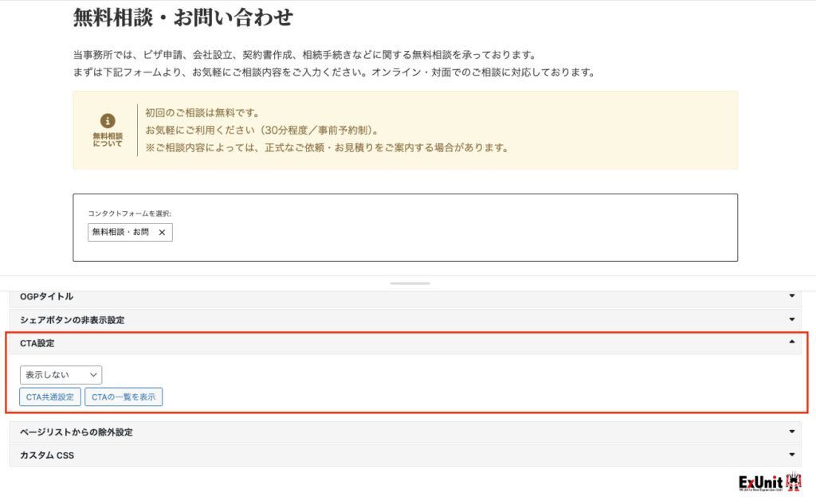Collapse the CTA設定 panel with its arrow

pyautogui.click(x=791, y=342)
